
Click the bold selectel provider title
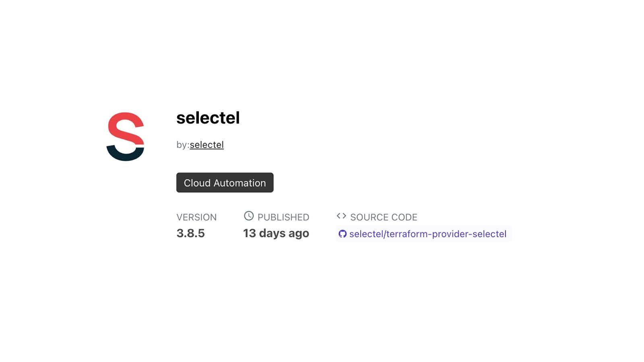tap(208, 118)
